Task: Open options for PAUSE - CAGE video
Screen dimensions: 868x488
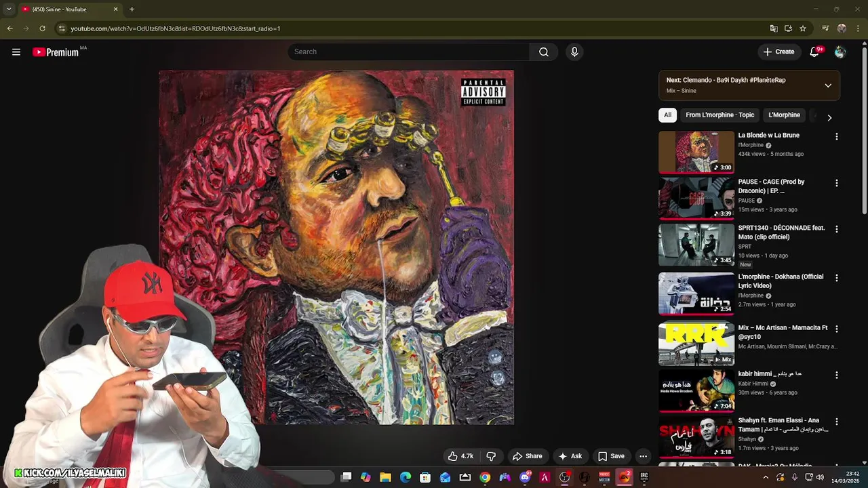Action: pyautogui.click(x=836, y=183)
